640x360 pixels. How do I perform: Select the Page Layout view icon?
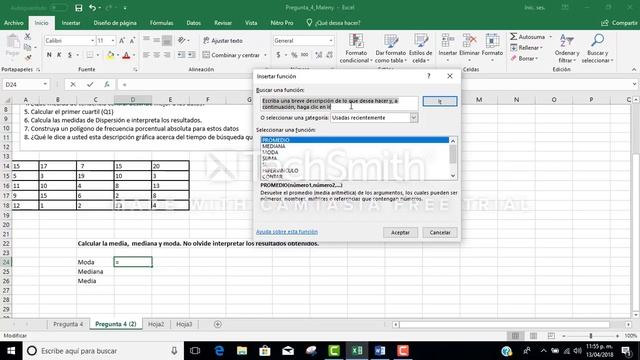pos(533,336)
